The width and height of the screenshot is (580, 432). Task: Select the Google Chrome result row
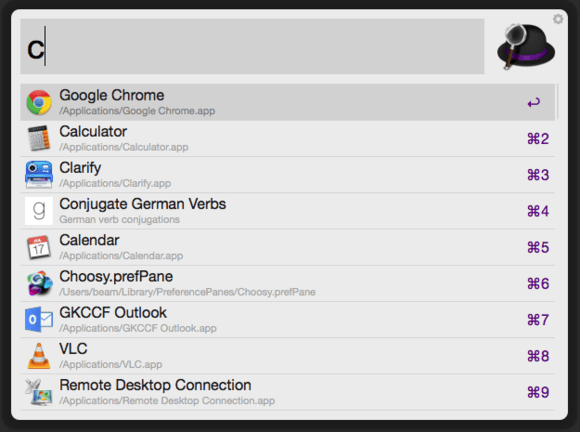[287, 102]
